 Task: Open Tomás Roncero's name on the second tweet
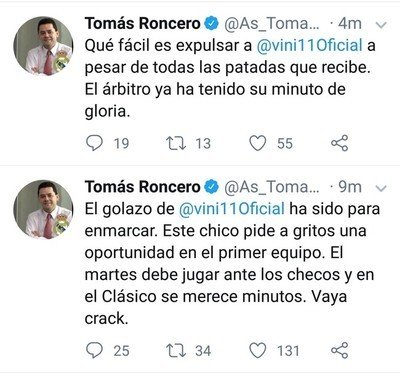click(x=142, y=187)
